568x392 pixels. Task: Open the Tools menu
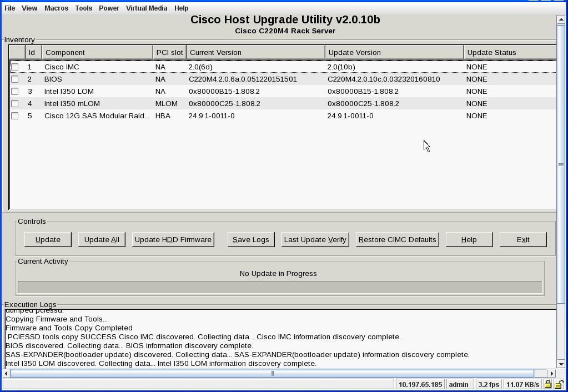pyautogui.click(x=83, y=8)
